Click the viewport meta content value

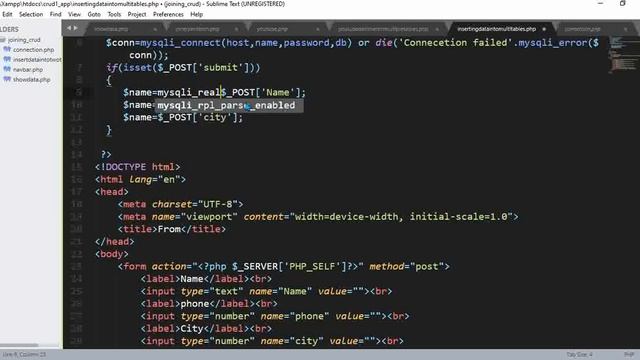click(x=401, y=217)
